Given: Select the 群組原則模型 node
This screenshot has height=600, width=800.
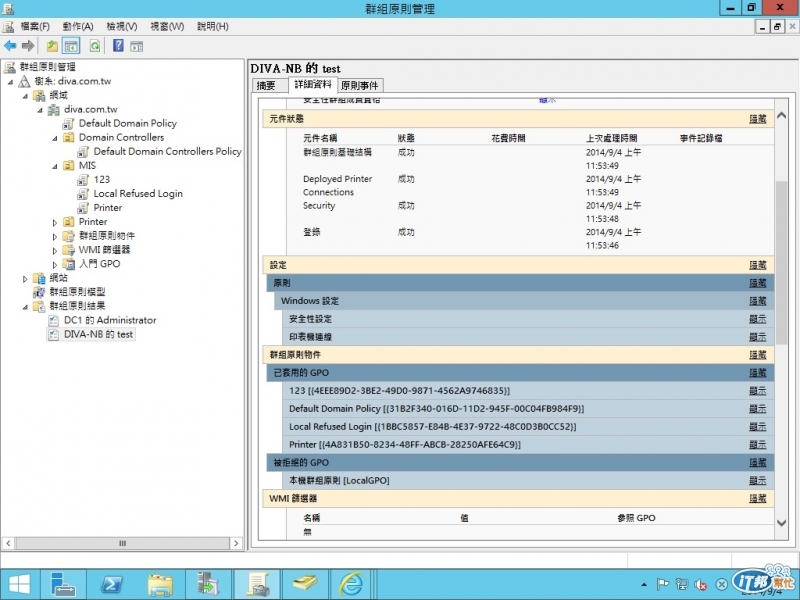Looking at the screenshot, I should coord(77,292).
